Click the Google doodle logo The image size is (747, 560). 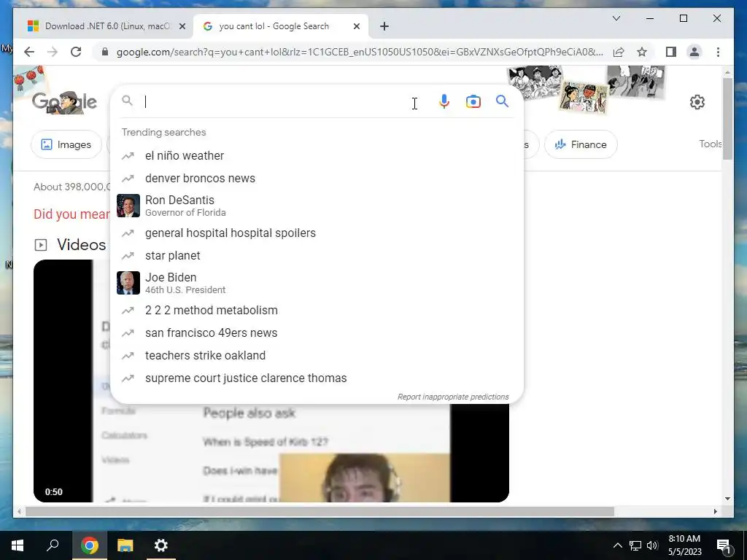[x=64, y=102]
